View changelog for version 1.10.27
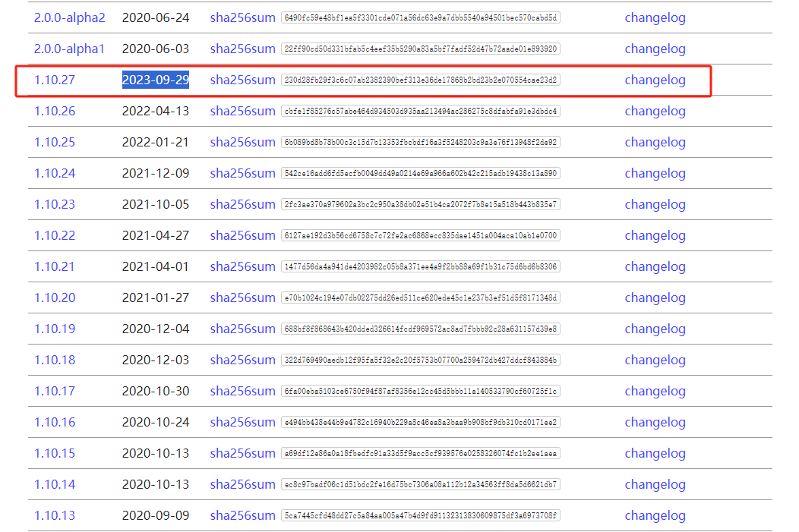 point(655,80)
